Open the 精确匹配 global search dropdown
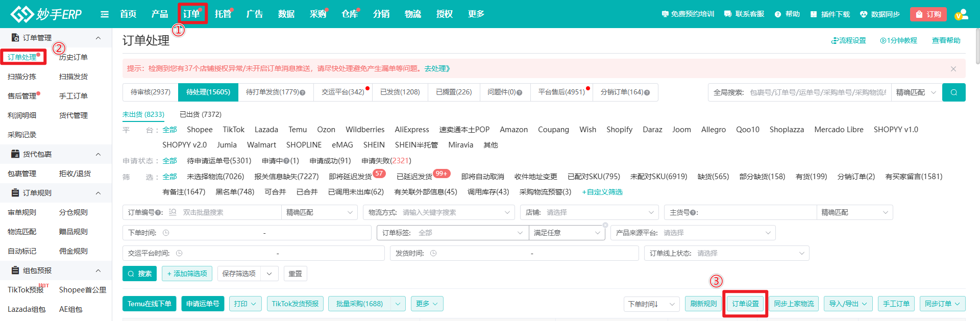This screenshot has width=980, height=321. tap(916, 92)
